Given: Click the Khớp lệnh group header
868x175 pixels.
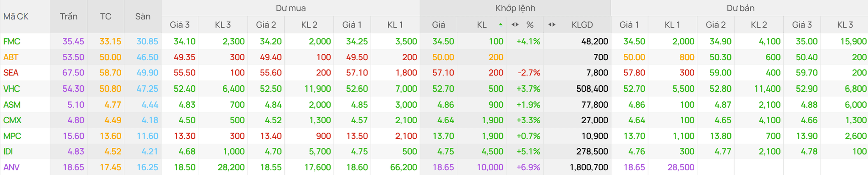Looking at the screenshot, I should coord(515,8).
